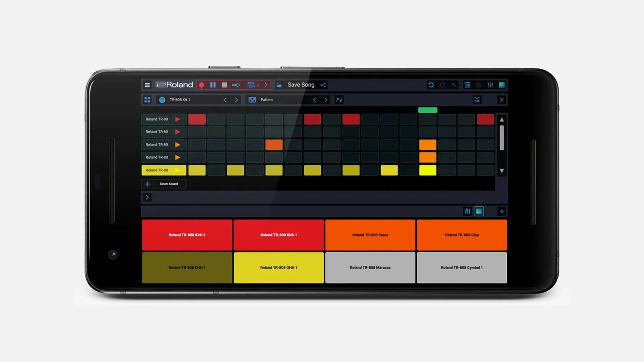Collapse pads with the split arrow icon
The height and width of the screenshot is (362, 644).
[502, 211]
